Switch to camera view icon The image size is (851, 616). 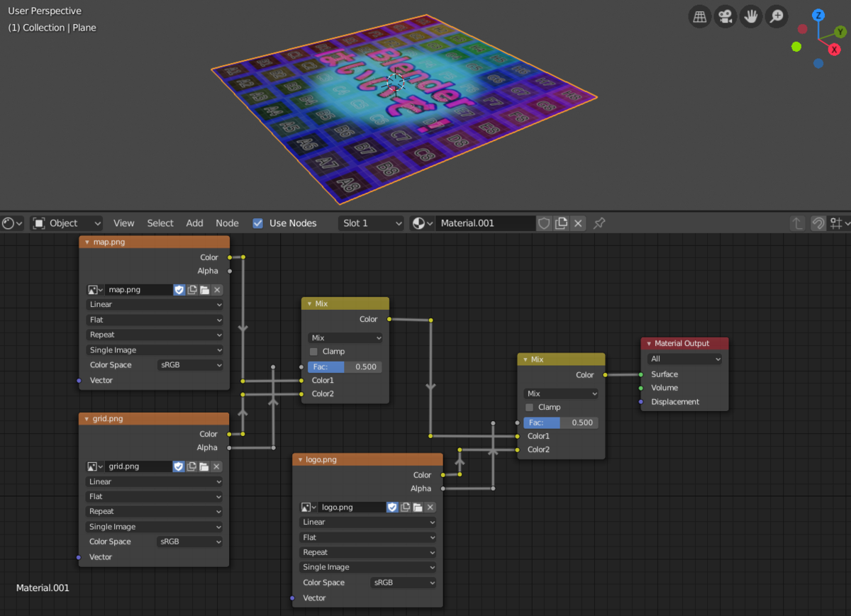pyautogui.click(x=725, y=16)
